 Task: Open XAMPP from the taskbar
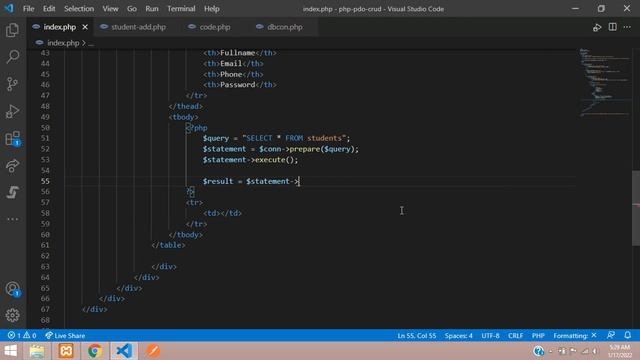click(66, 351)
